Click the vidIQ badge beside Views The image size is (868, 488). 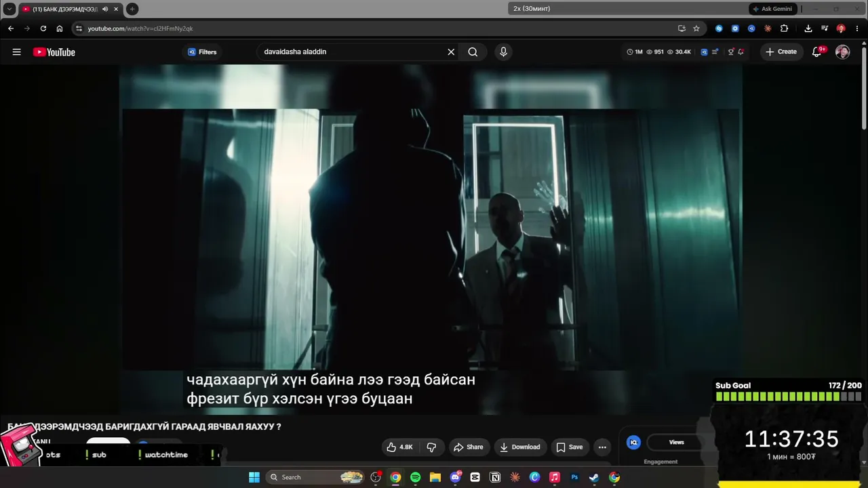633,443
